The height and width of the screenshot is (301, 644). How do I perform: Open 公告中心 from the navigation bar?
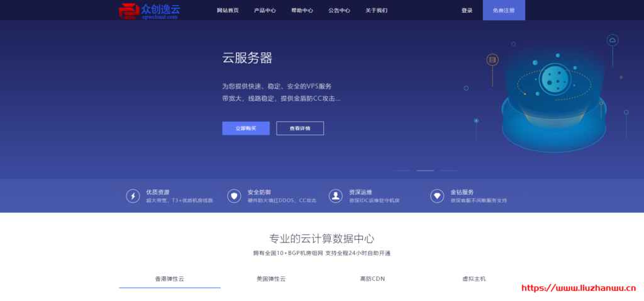click(x=339, y=11)
